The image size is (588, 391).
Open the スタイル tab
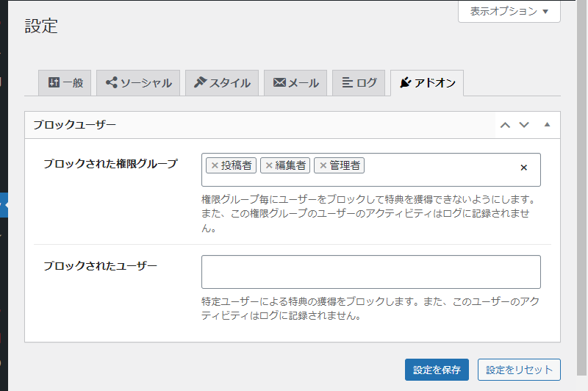click(x=222, y=83)
